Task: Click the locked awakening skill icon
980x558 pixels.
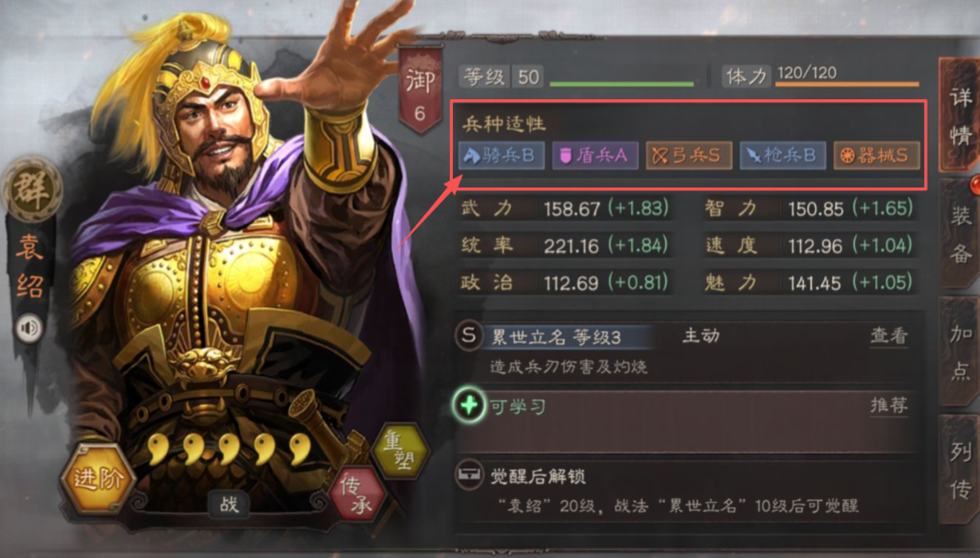Action: [x=468, y=476]
